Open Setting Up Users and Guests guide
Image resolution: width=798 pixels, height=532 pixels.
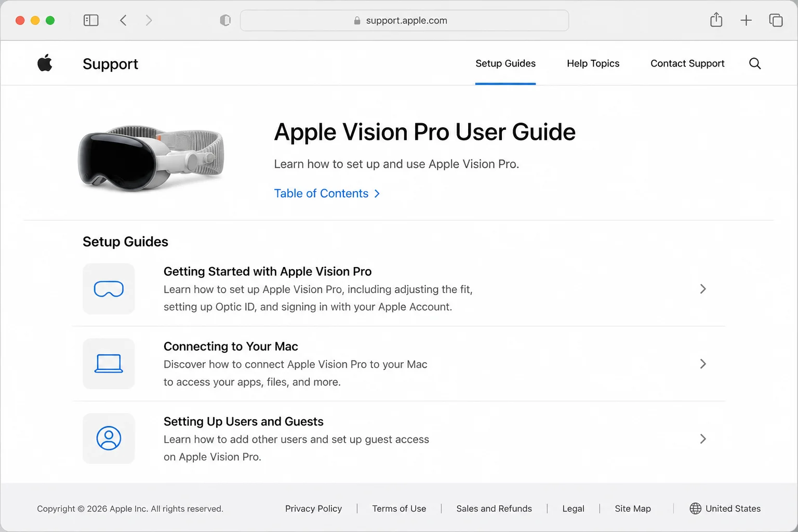[x=243, y=421]
